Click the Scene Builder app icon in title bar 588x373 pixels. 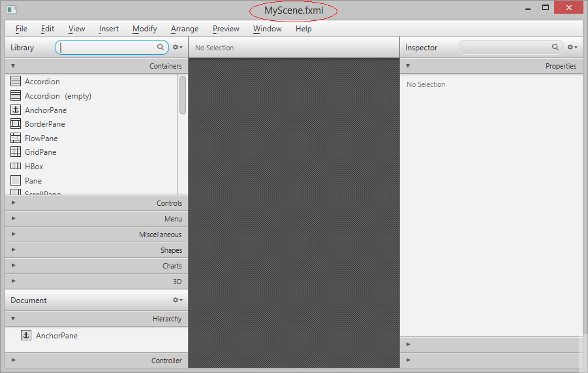point(11,10)
